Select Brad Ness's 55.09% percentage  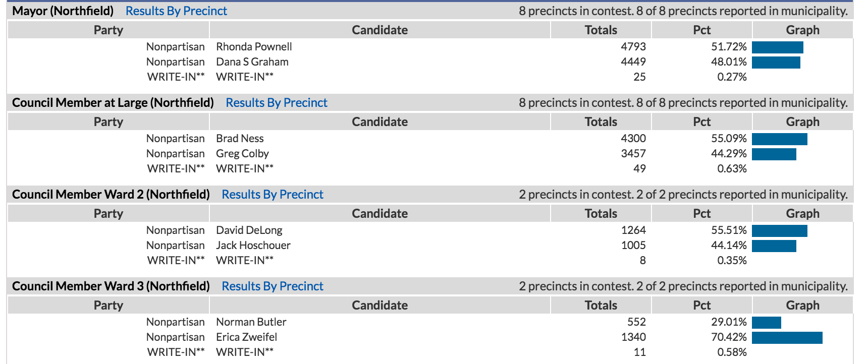729,138
